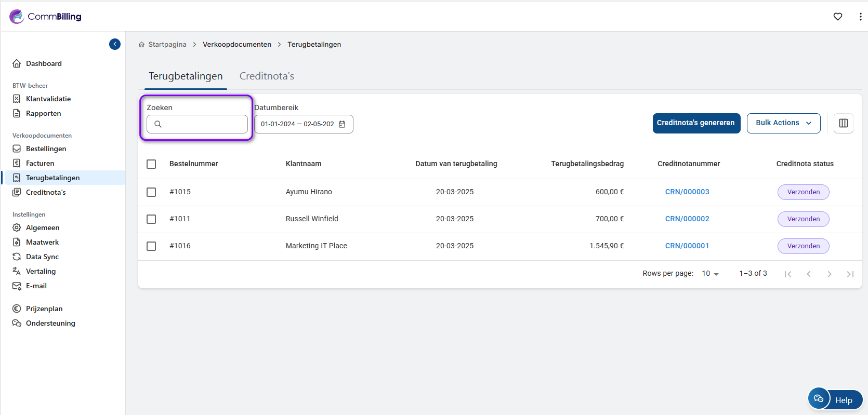This screenshot has width=868, height=415.
Task: Click the Startpagina home icon in the breadcrumb
Action: tap(141, 45)
